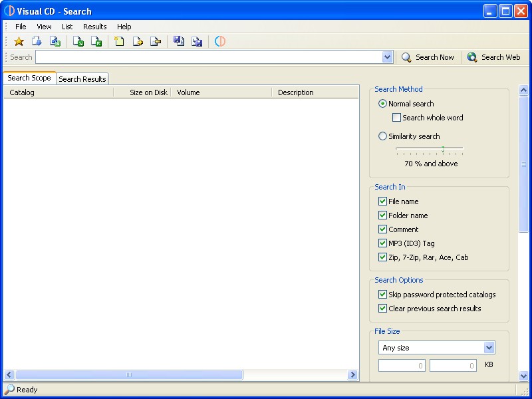
Task: Click the Search Web button
Action: pyautogui.click(x=493, y=57)
